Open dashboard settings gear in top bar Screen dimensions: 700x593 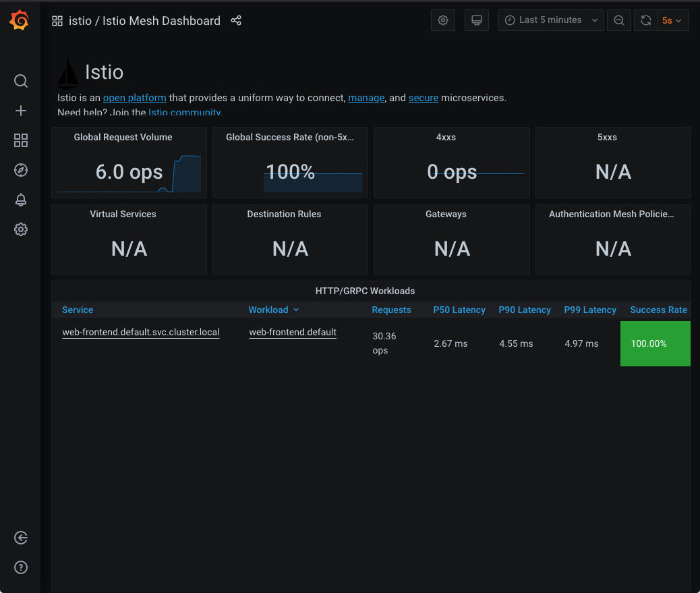tap(443, 20)
